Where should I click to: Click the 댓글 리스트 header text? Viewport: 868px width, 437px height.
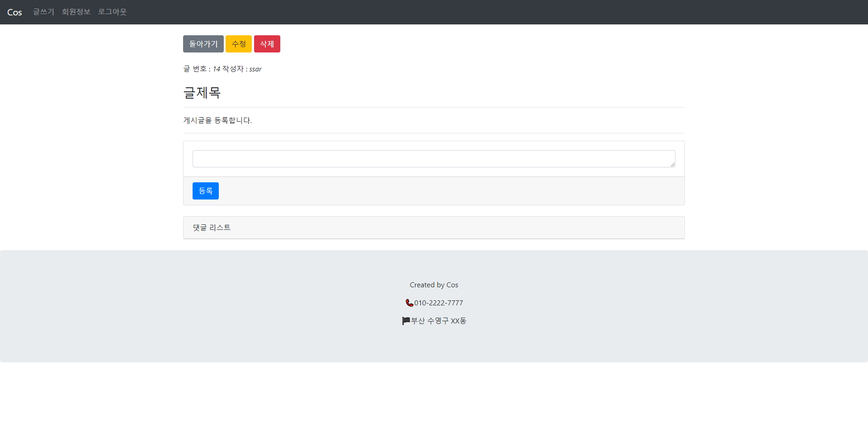tap(212, 228)
